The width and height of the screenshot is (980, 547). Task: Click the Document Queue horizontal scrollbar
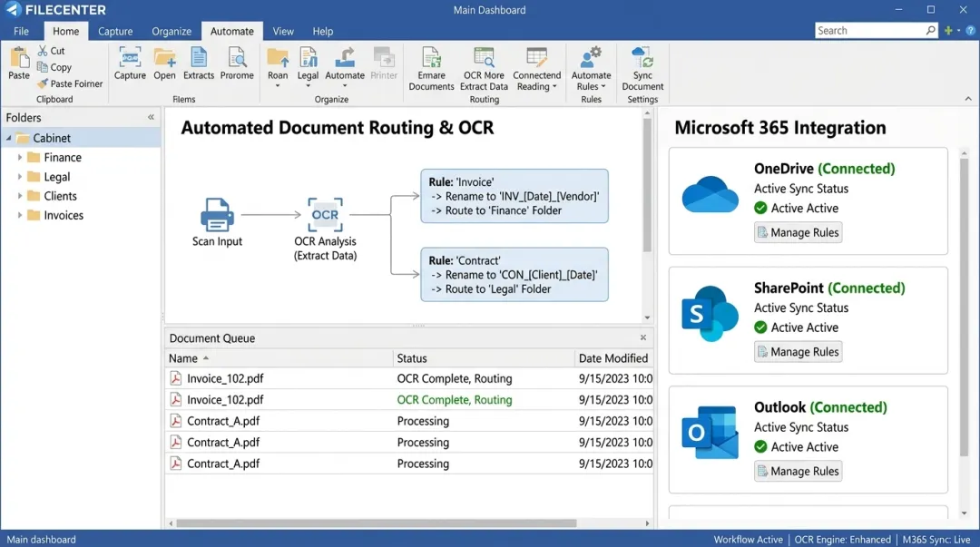point(377,523)
